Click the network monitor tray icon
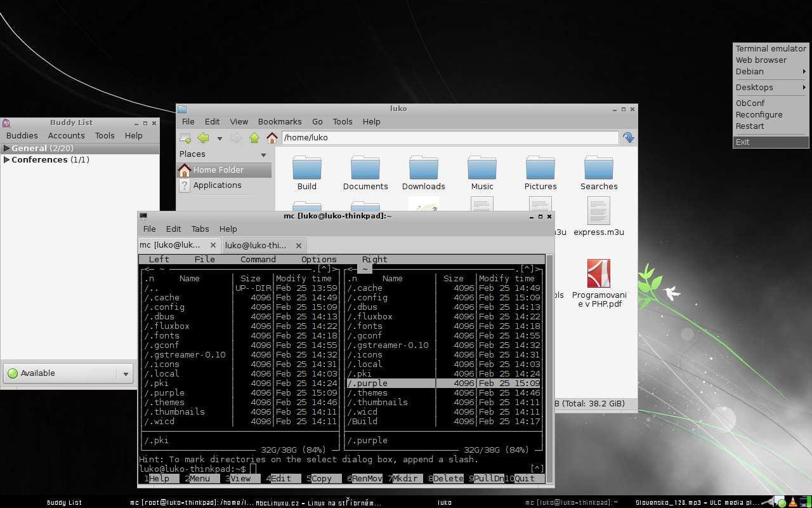The width and height of the screenshot is (812, 508). click(804, 502)
